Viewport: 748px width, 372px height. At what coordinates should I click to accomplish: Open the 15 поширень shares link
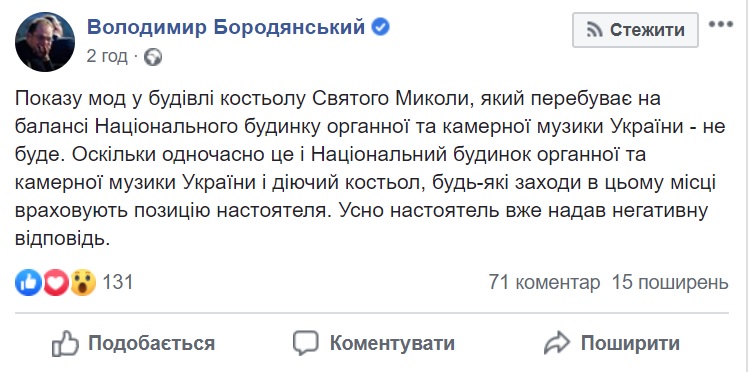(x=671, y=282)
